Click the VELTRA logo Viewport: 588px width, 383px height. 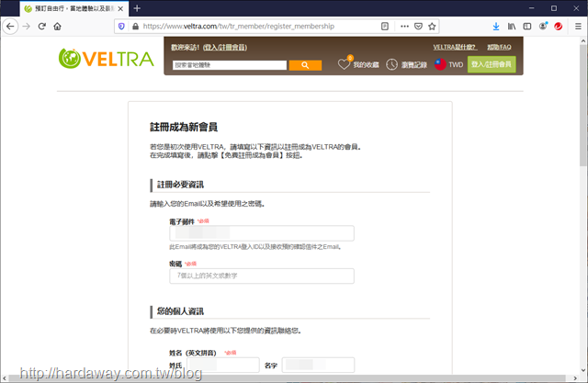pos(107,59)
